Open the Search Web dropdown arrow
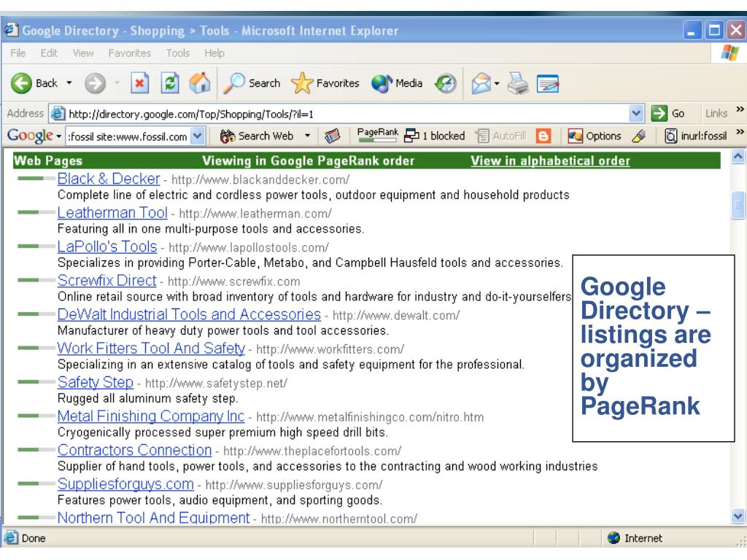This screenshot has width=747, height=560. point(307,136)
